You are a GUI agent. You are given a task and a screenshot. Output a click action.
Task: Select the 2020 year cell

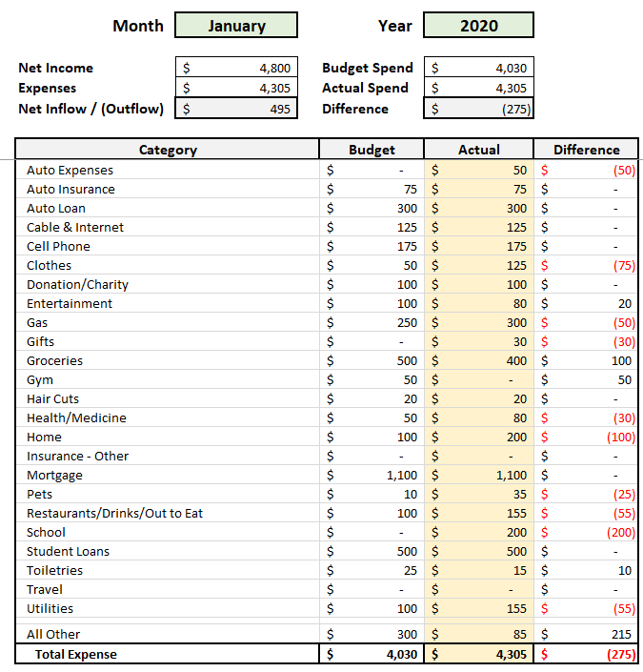(x=478, y=26)
